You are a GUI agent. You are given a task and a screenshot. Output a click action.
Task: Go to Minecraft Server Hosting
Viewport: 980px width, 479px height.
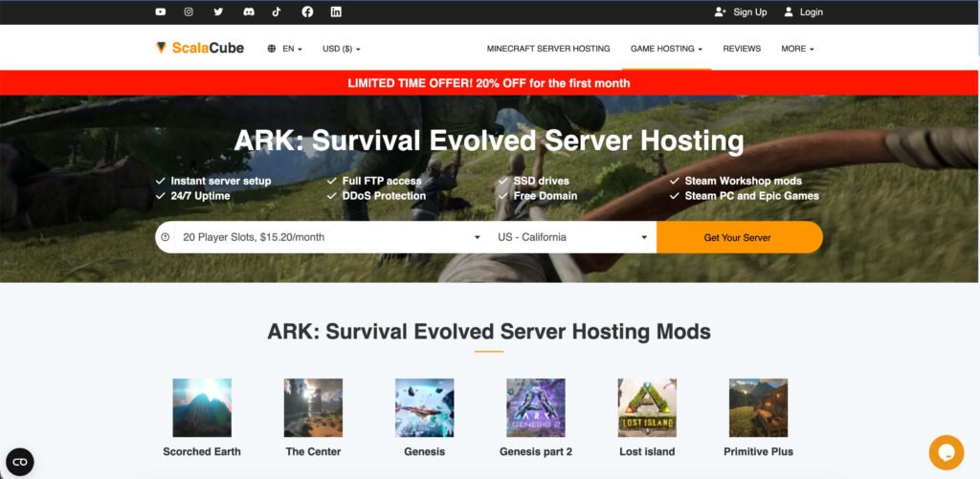click(548, 49)
